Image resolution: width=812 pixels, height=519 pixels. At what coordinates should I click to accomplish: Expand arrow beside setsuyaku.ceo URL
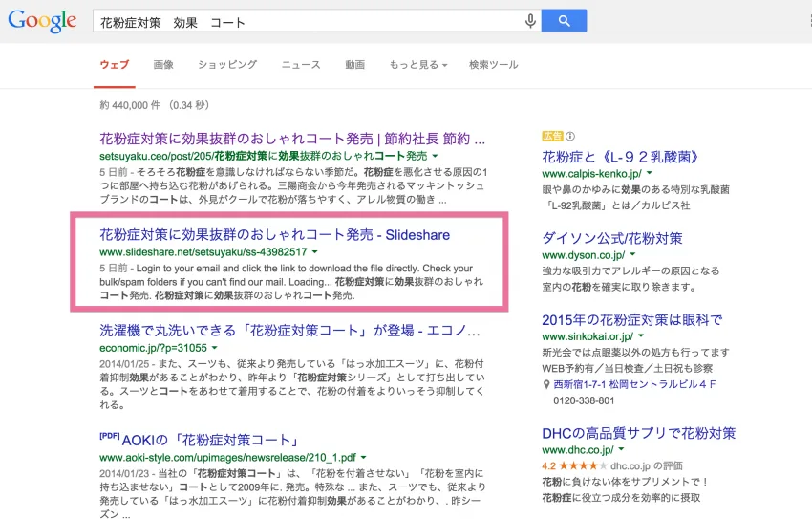point(435,156)
